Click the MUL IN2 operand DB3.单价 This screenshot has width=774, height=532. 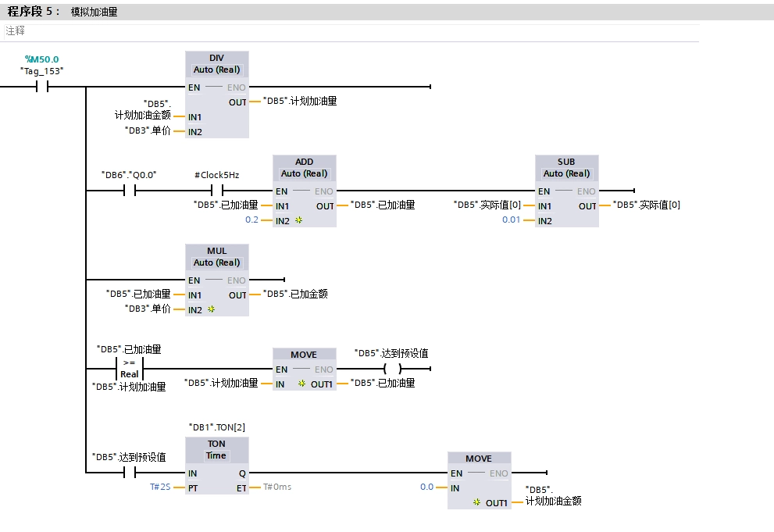[x=148, y=309]
